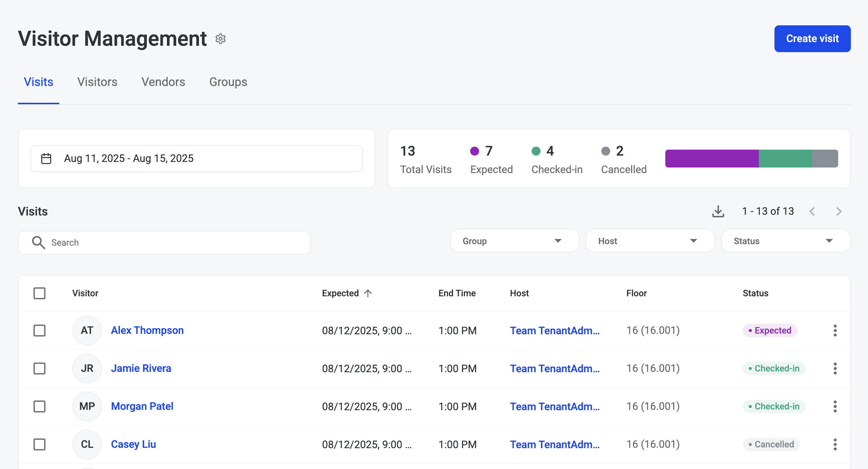Switch to the Vendors tab
This screenshot has height=469, width=868.
[x=163, y=82]
